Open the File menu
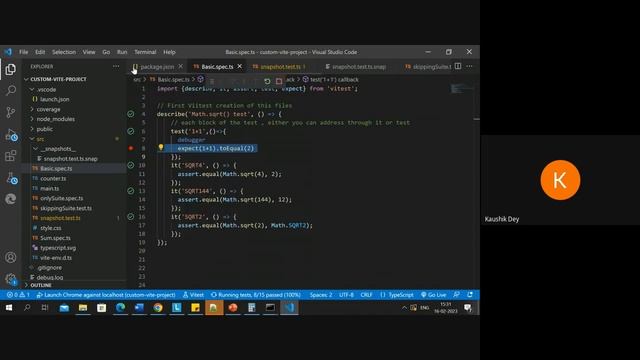Screen dimensions: 640x360 coord(24,52)
